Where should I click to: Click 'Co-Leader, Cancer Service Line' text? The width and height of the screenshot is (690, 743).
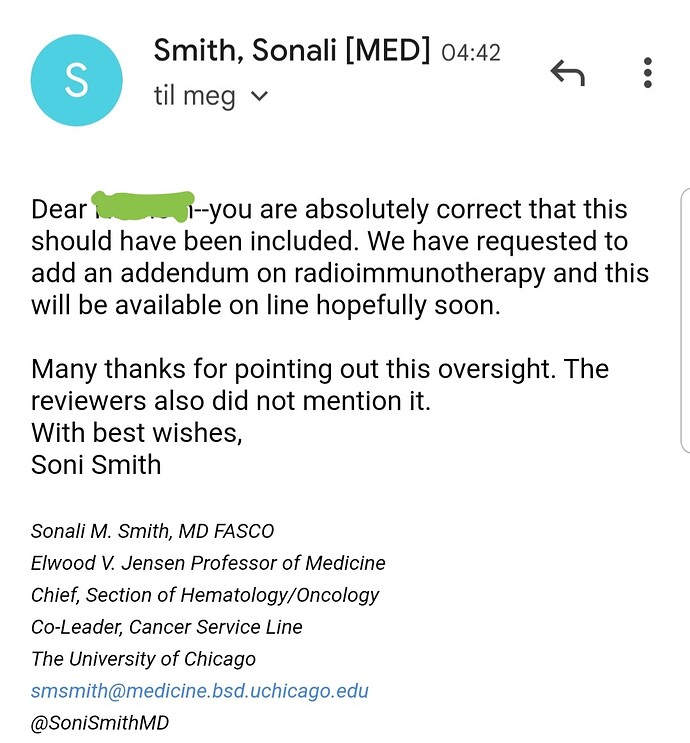pos(166,627)
